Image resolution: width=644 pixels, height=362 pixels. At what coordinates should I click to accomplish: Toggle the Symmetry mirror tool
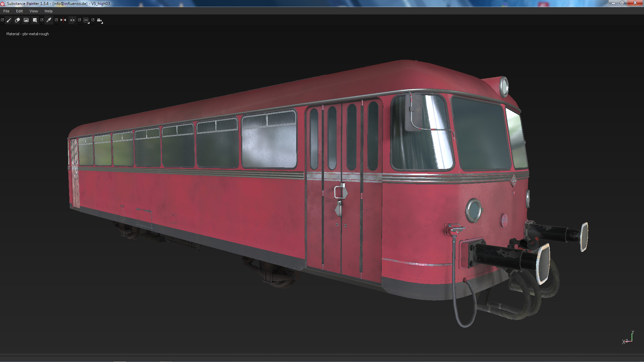pyautogui.click(x=63, y=20)
